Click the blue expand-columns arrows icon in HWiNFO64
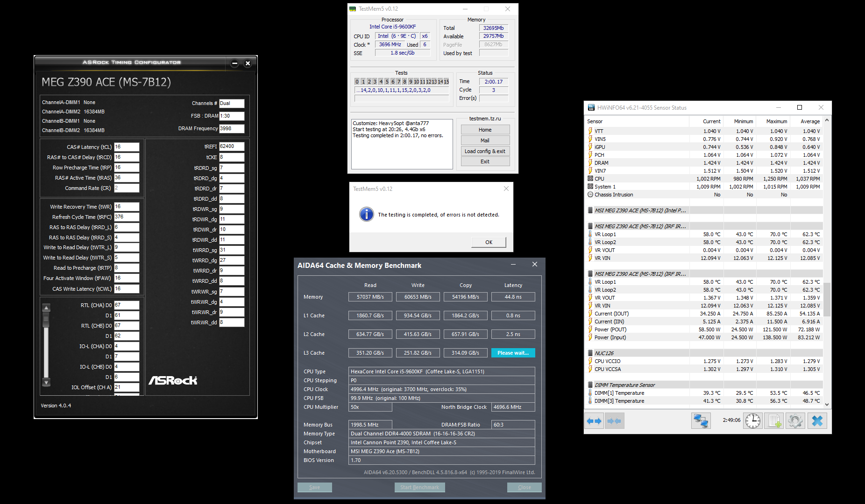The image size is (865, 504). pos(594,421)
